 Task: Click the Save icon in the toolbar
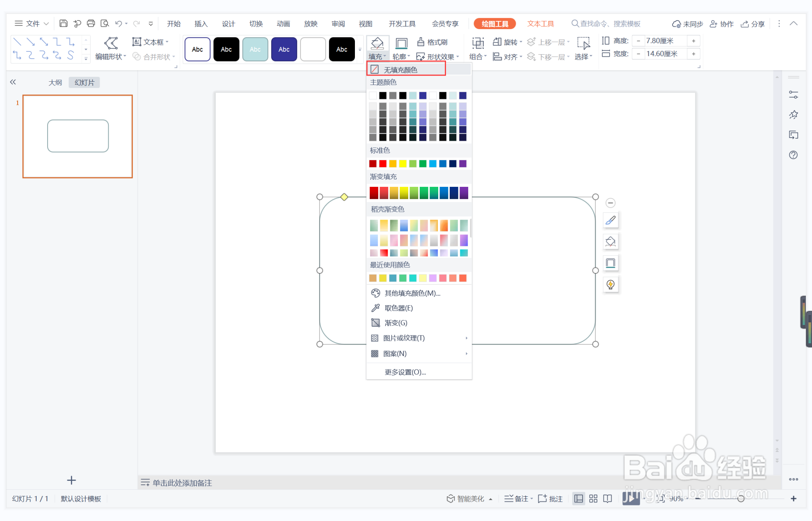63,23
